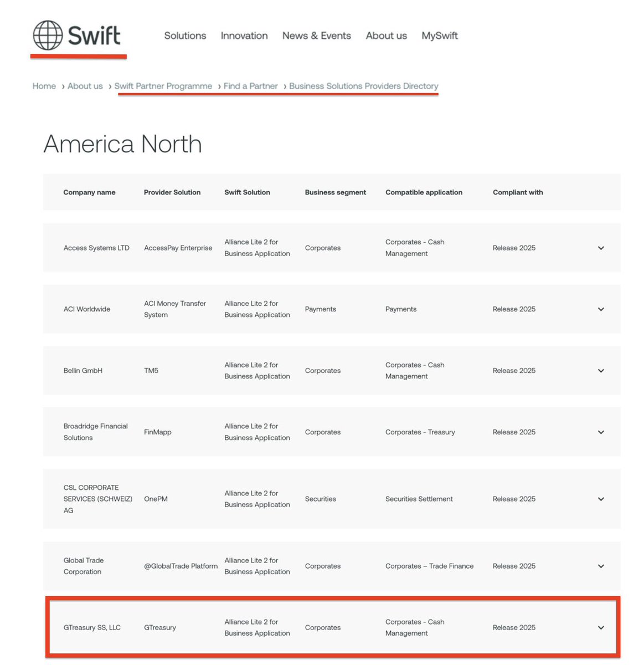Screen dimensions: 644x665
Task: Select the Access Systems LTD company name
Action: (96, 248)
